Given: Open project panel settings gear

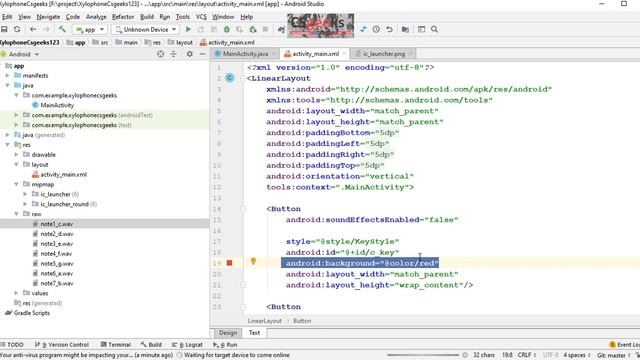Looking at the screenshot, I should [189, 54].
